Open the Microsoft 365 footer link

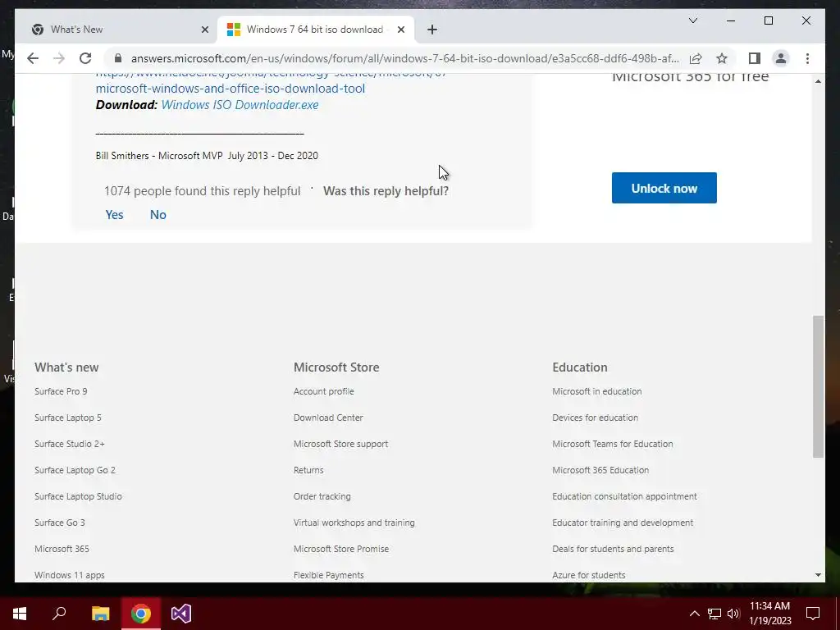[x=62, y=549]
